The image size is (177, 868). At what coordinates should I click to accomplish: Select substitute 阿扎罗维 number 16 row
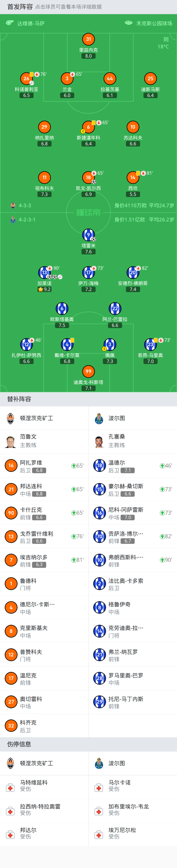coord(44,466)
